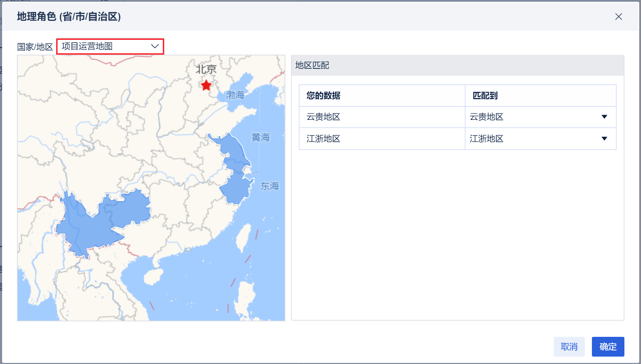Click the 北京 label on the map

click(206, 69)
